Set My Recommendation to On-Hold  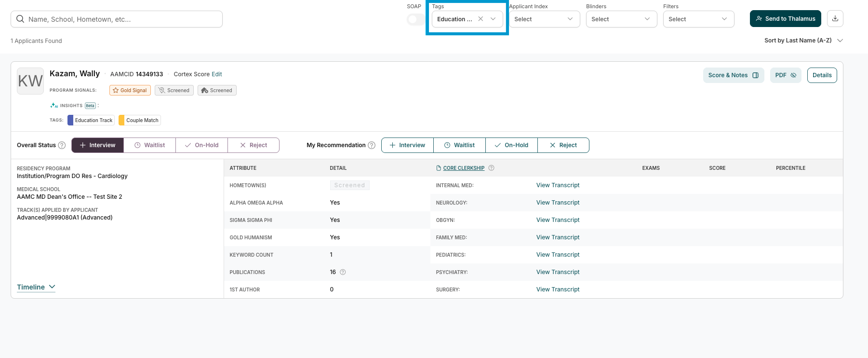[511, 145]
